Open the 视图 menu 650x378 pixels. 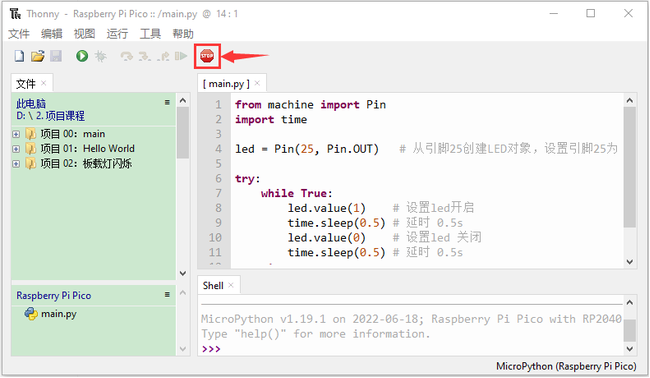84,34
